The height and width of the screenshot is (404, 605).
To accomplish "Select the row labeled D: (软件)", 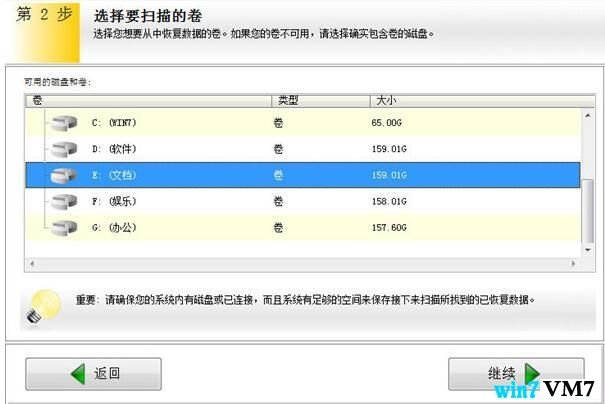I will pyautogui.click(x=303, y=149).
